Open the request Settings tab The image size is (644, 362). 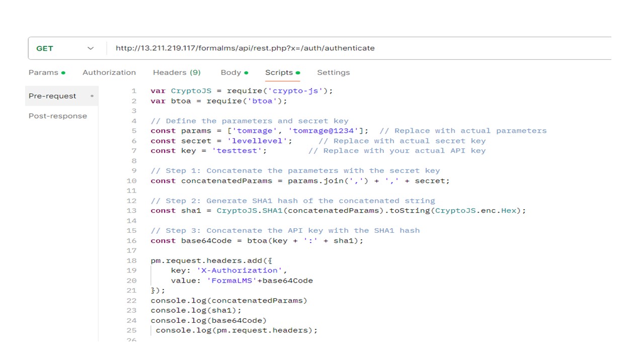(333, 72)
